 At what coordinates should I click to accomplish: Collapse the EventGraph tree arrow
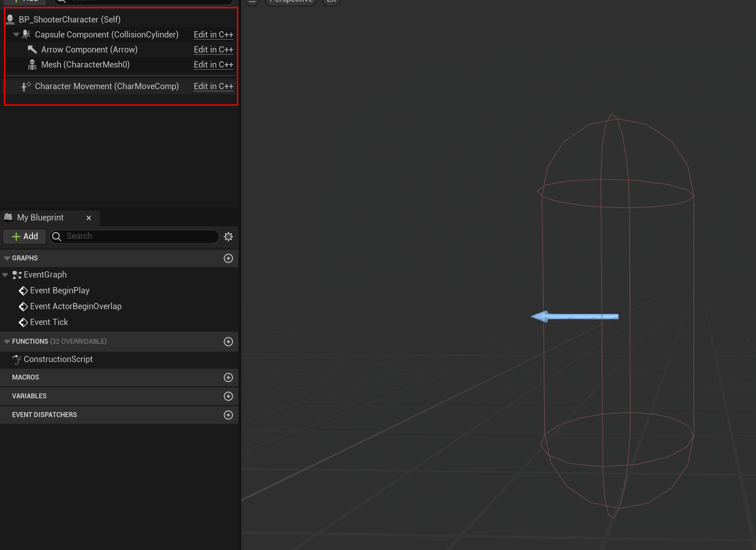5,275
